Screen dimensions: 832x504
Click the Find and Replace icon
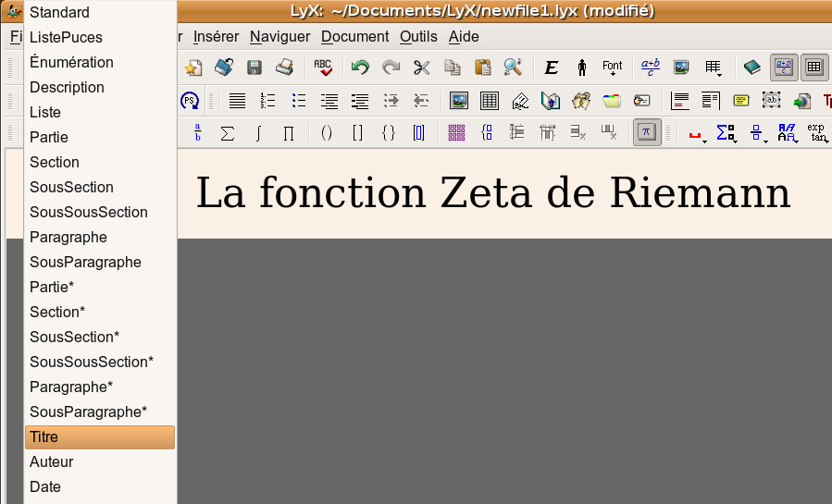coord(513,68)
